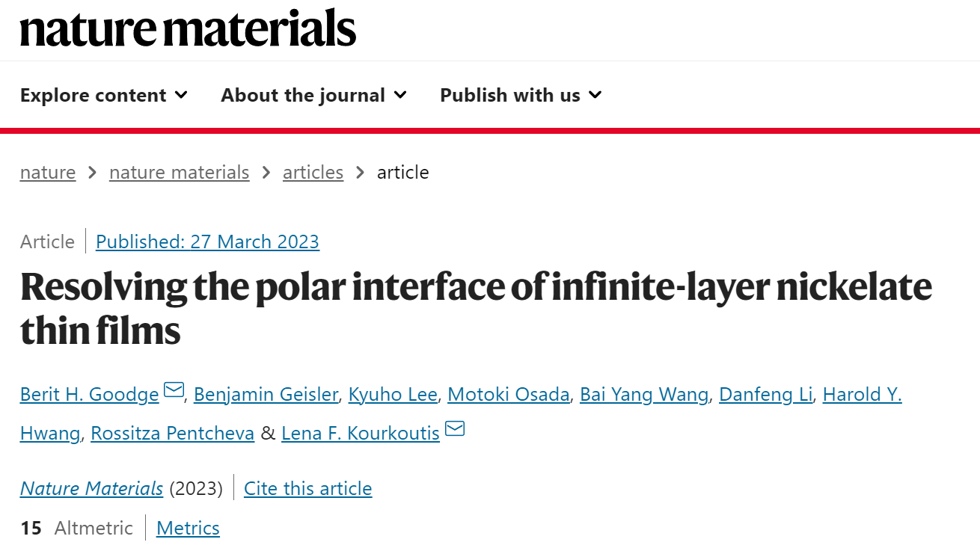Click italic Nature Materials journal link
This screenshot has width=980, height=554.
point(92,488)
